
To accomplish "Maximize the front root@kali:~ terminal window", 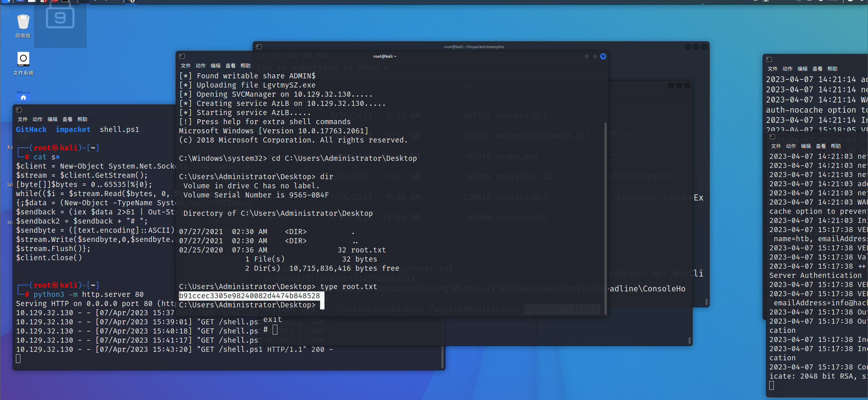I will 595,56.
